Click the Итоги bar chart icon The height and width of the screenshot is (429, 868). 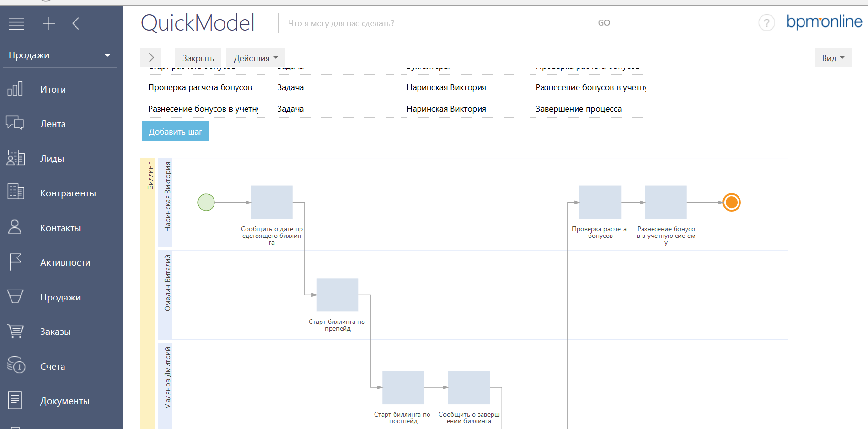pos(15,89)
